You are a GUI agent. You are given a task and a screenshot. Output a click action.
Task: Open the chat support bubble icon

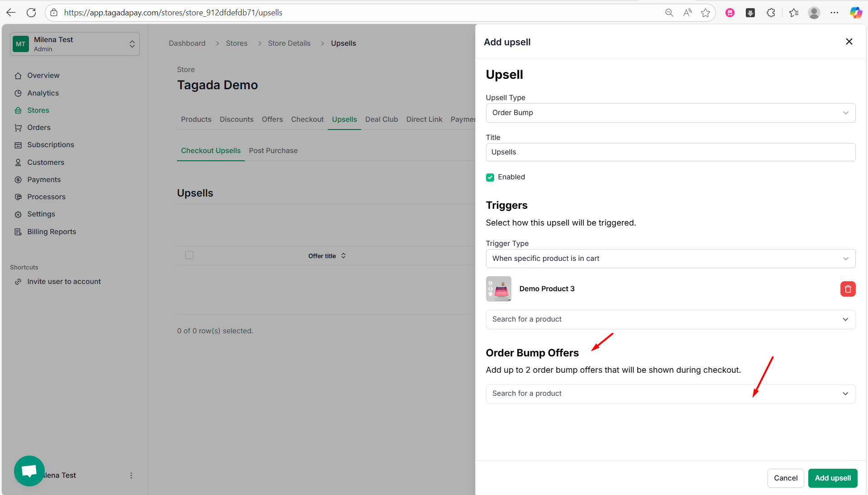tap(29, 471)
